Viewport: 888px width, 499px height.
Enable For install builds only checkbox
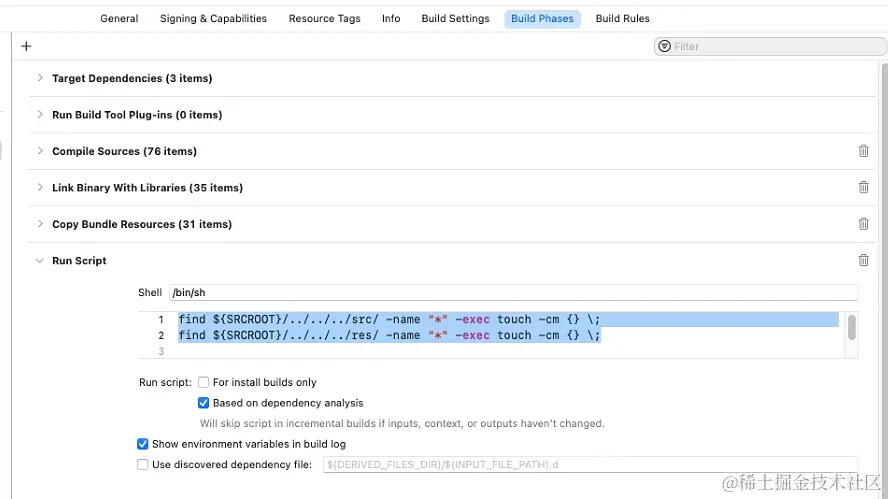coord(203,382)
